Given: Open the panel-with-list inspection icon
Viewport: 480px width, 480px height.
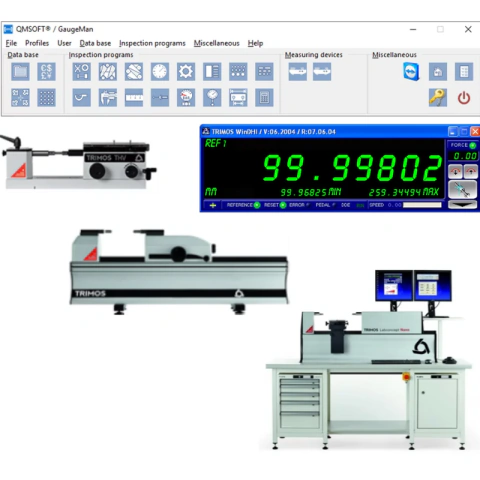Looking at the screenshot, I should pyautogui.click(x=212, y=72).
